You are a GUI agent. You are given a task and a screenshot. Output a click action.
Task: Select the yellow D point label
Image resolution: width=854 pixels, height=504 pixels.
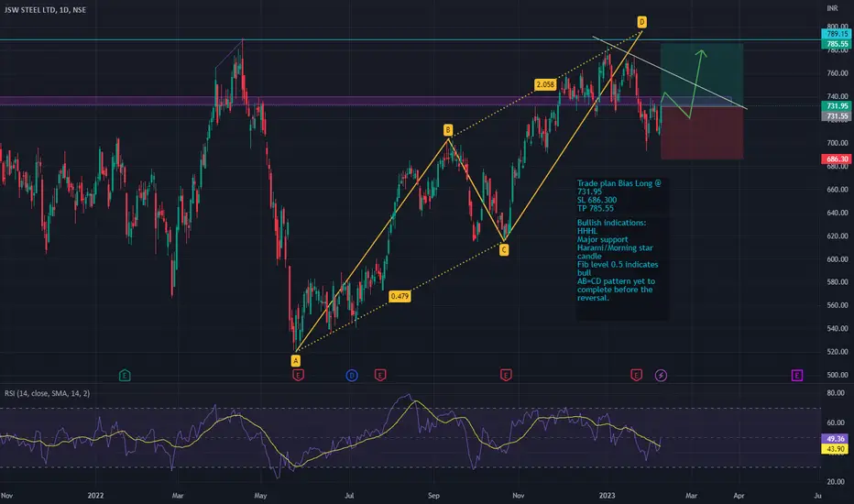(x=641, y=22)
